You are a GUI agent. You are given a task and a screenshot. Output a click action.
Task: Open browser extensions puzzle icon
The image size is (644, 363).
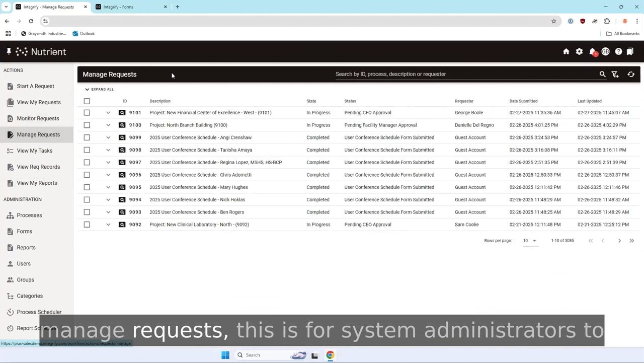pos(607,21)
